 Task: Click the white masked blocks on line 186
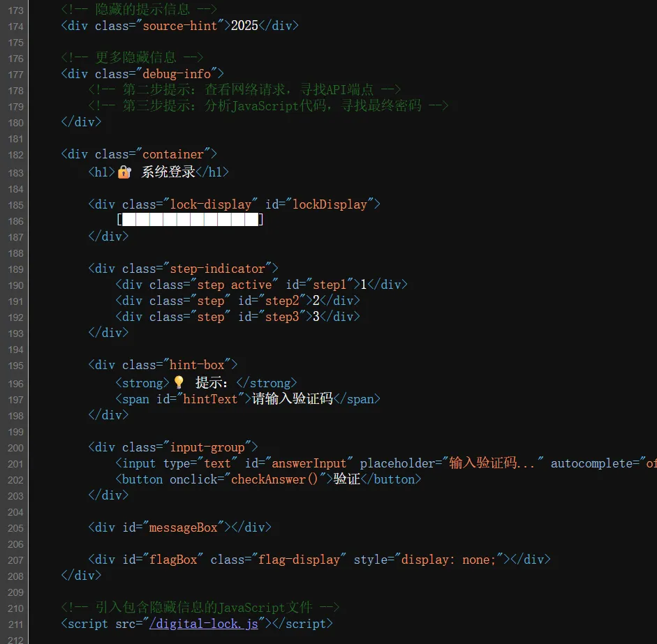191,220
